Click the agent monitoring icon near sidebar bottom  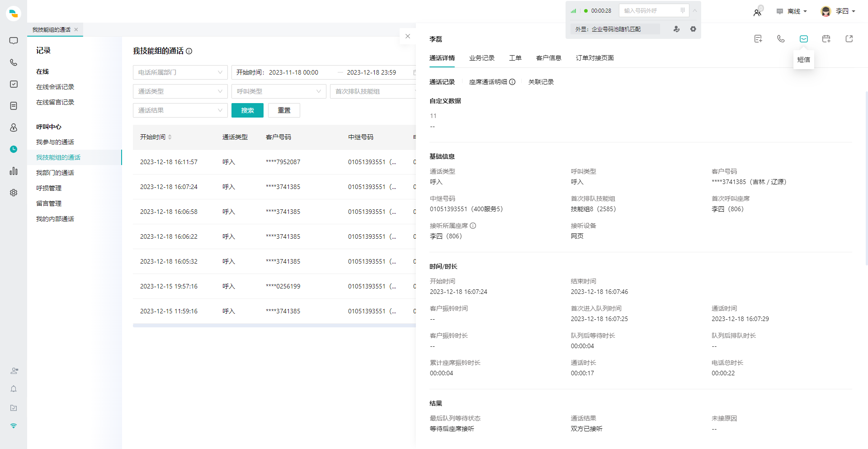[x=14, y=371]
